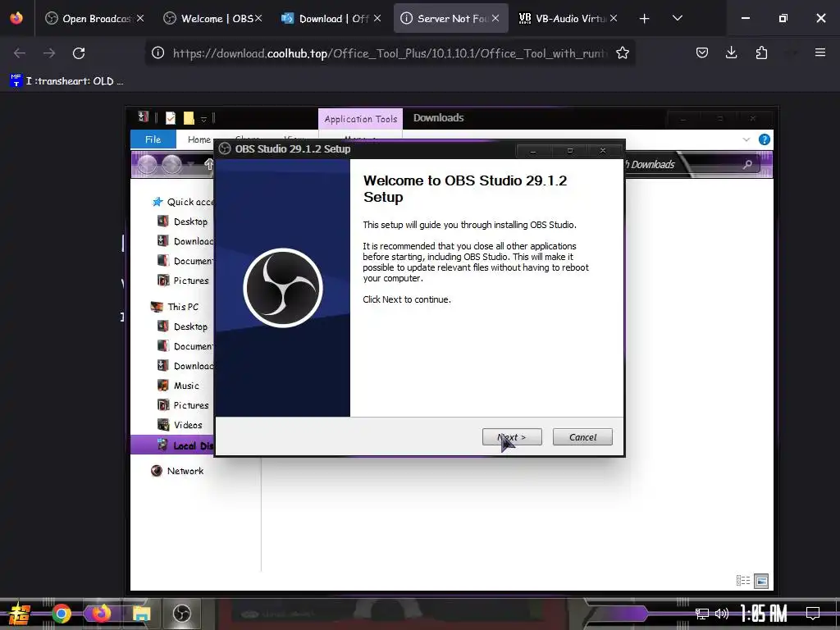Go back in Firefox history
The image size is (840, 630).
tap(20, 52)
